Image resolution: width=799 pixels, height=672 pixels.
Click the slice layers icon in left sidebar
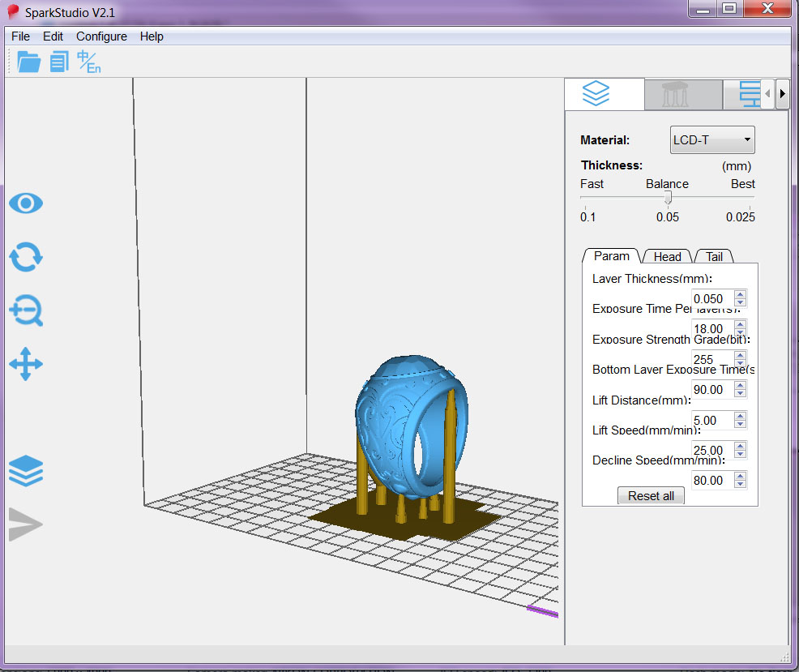pyautogui.click(x=26, y=471)
